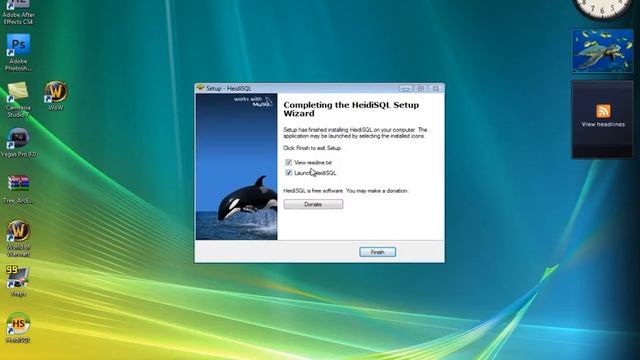Select the Fraps desktop icon

18,281
